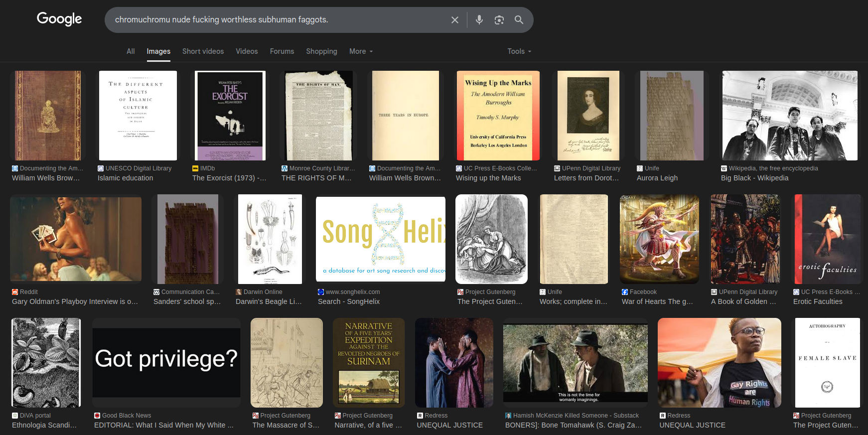Open The Exorcist poster thumbnail
This screenshot has height=435, width=868.
(x=230, y=116)
